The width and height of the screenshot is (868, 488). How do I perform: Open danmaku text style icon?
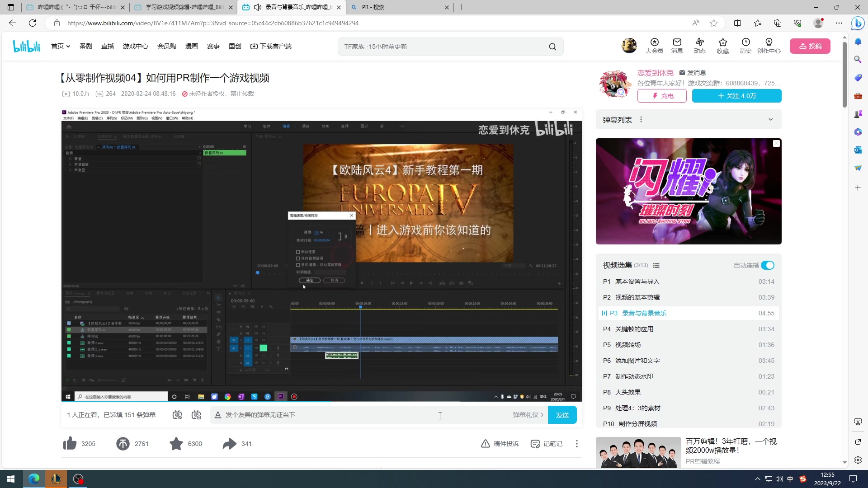click(x=218, y=415)
